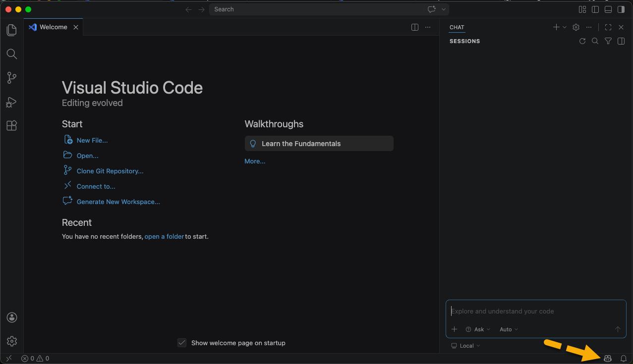633x364 pixels.
Task: Open the Extensions view
Action: (x=12, y=126)
